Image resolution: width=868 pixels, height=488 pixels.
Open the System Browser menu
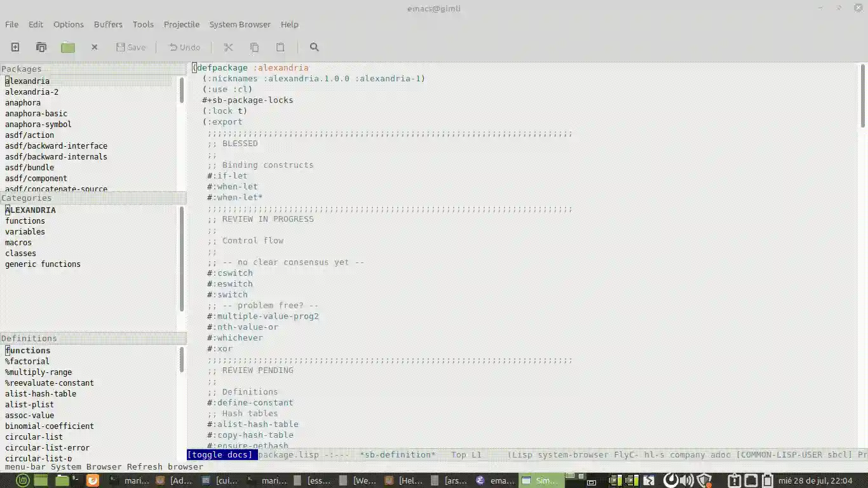tap(240, 24)
